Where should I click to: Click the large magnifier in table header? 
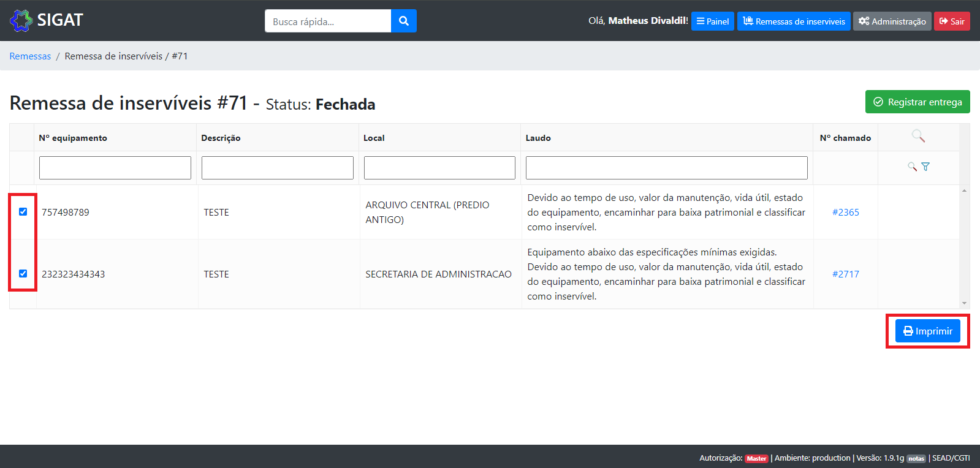(x=917, y=136)
